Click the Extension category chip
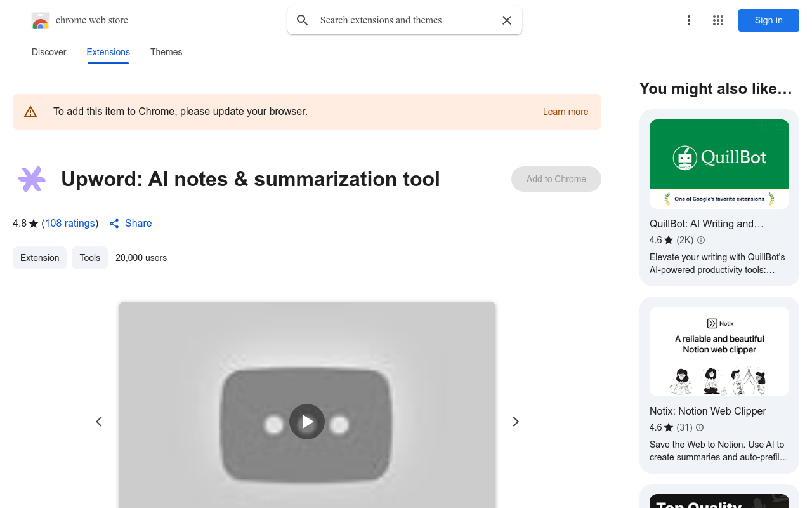 [x=39, y=258]
